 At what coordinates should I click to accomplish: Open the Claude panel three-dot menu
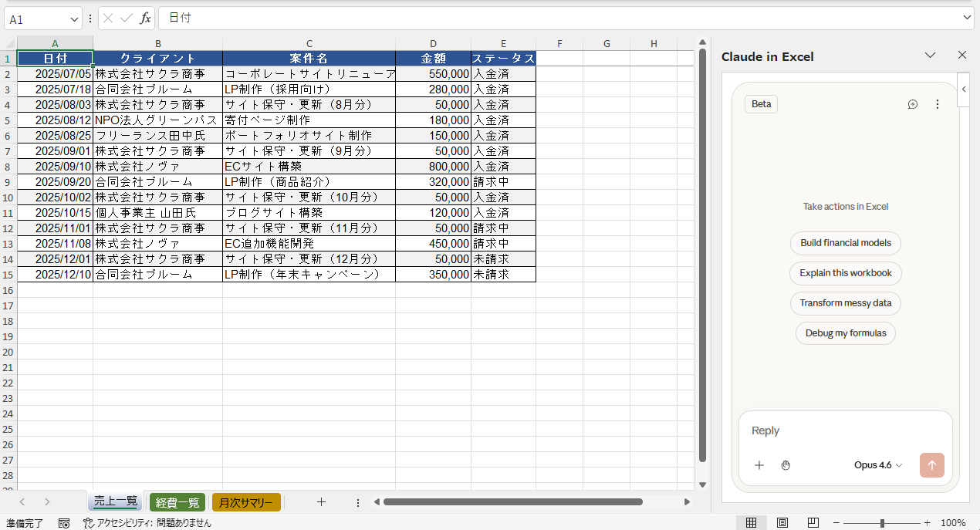click(938, 104)
